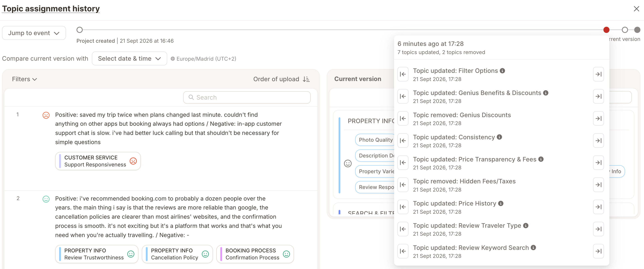
Task: Select the hollow marker before current version
Action: tap(625, 30)
